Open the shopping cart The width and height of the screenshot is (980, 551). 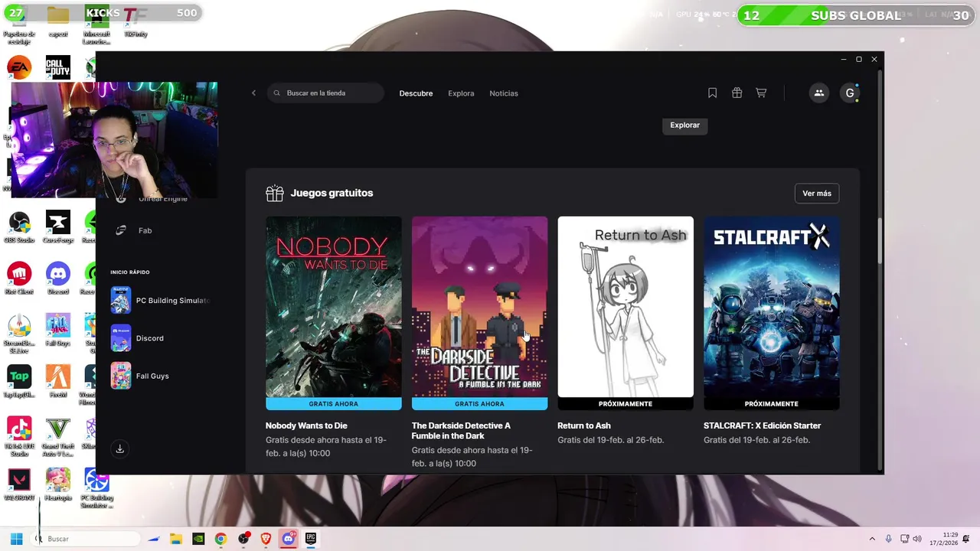761,93
